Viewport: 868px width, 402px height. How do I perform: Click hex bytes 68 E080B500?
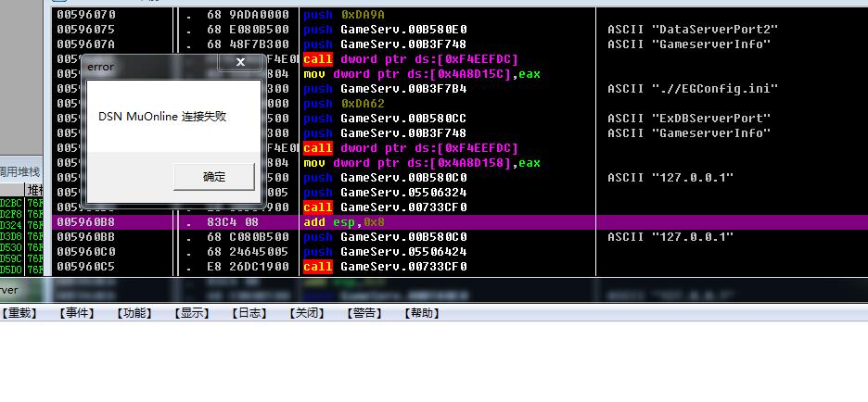pos(248,30)
